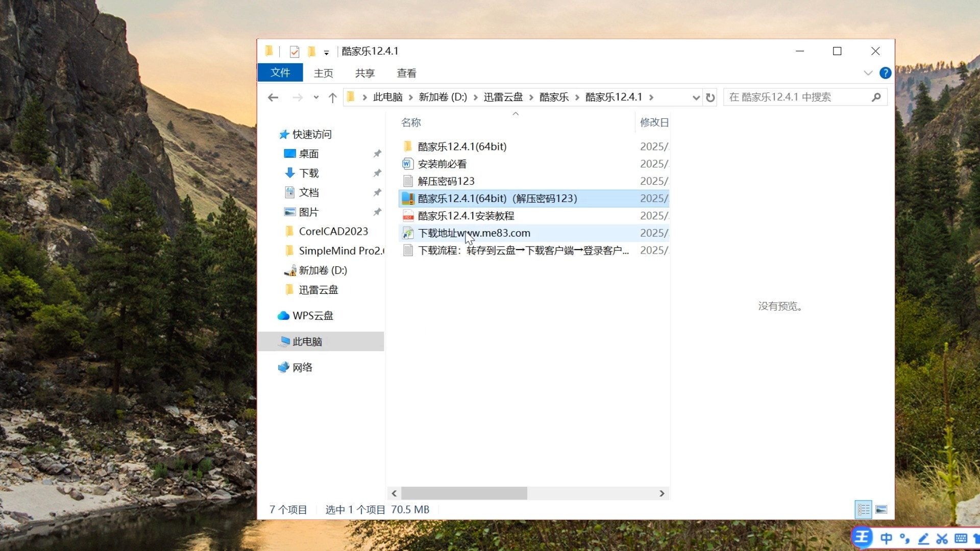Select 酷家乐 in the breadcrumb path

point(554,97)
